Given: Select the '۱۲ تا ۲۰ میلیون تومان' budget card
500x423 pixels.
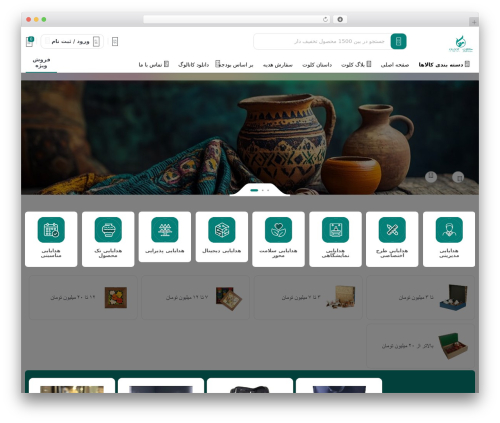Looking at the screenshot, I should click(83, 297).
